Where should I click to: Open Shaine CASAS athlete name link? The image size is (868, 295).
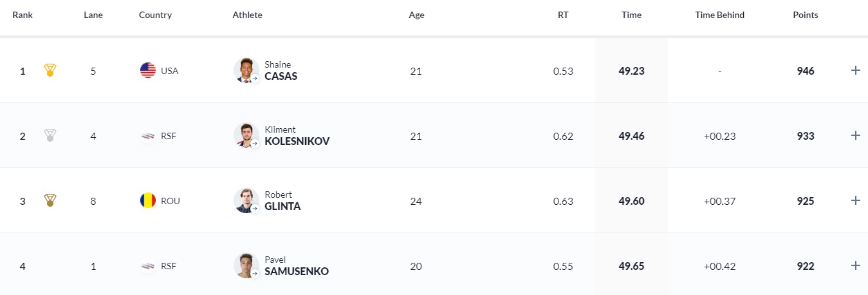click(x=281, y=76)
